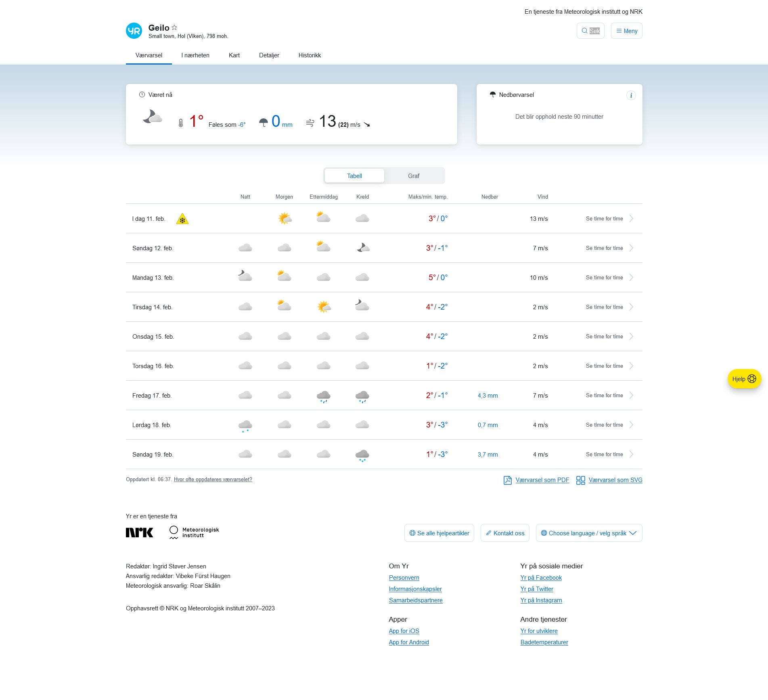This screenshot has height=700, width=768.
Task: Click the Nedbørvarsel info icon
Action: click(x=631, y=95)
